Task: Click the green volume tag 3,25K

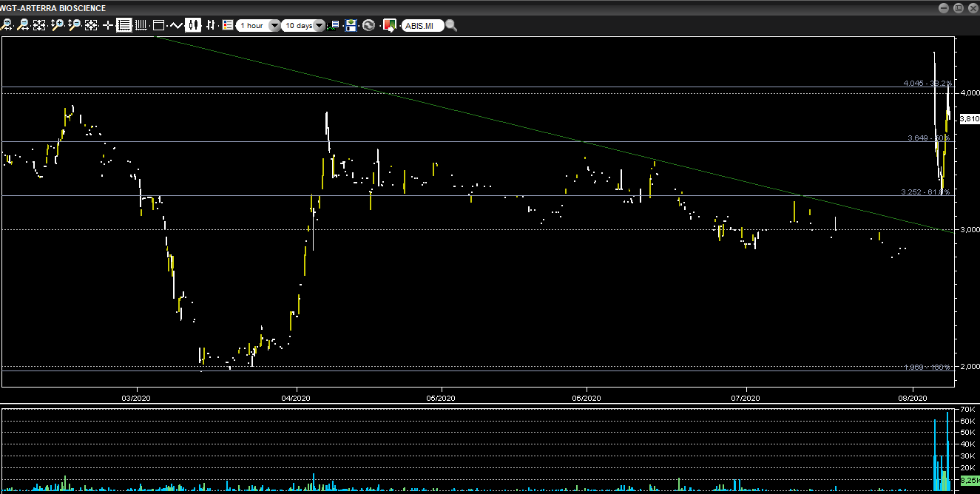Action: pos(969,480)
